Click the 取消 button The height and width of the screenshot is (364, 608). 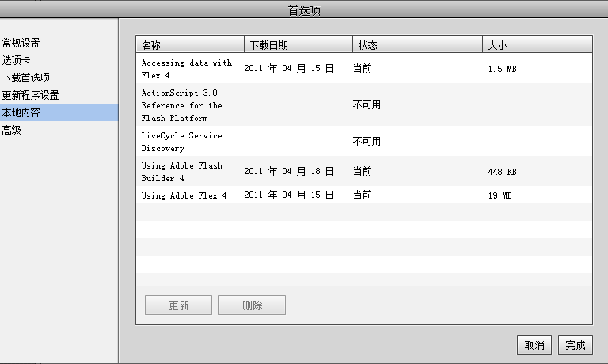534,345
